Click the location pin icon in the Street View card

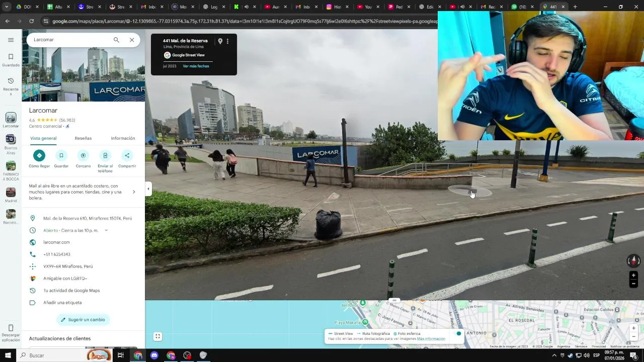[x=220, y=41]
